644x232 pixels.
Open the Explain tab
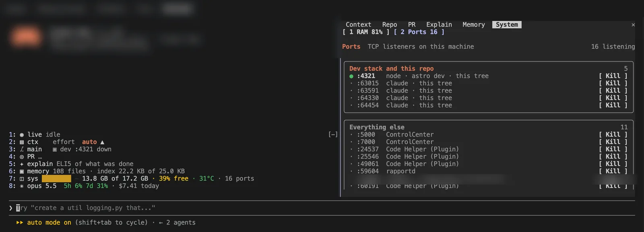(439, 25)
